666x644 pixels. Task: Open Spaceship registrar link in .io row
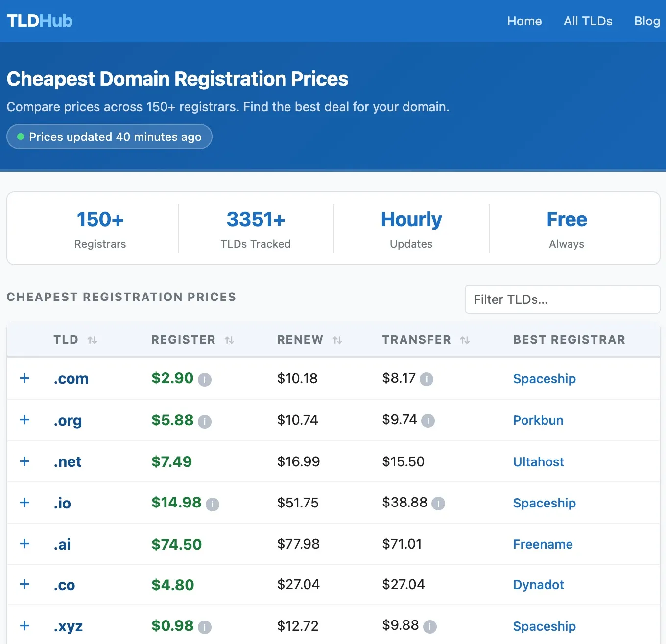tap(545, 503)
